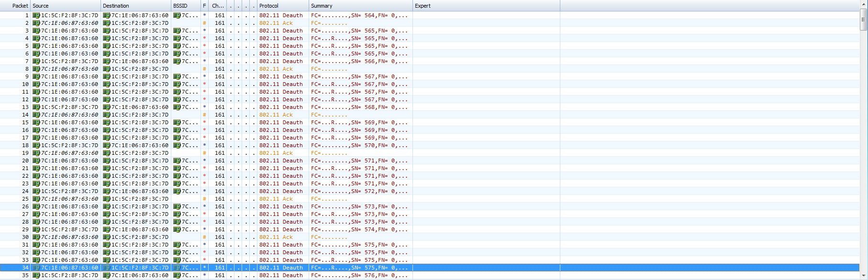Click the source node icon in packet 8
The height and width of the screenshot is (280, 868).
click(36, 69)
